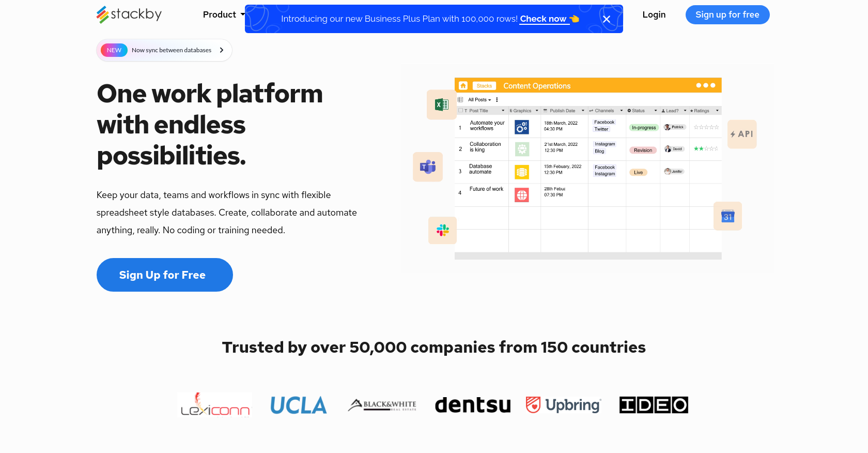Click the green graphic in row 2
Image resolution: width=868 pixels, height=453 pixels.
point(522,149)
